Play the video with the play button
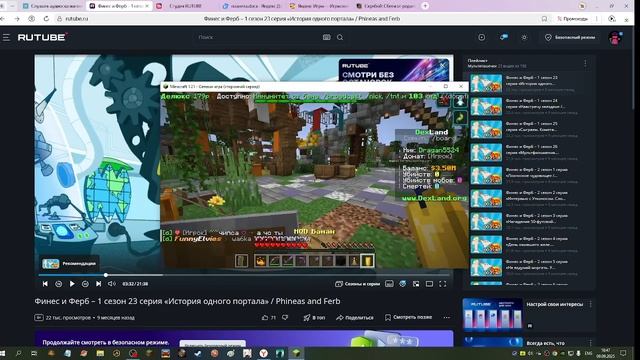Image resolution: width=640 pixels, height=360 pixels. click(x=72, y=284)
